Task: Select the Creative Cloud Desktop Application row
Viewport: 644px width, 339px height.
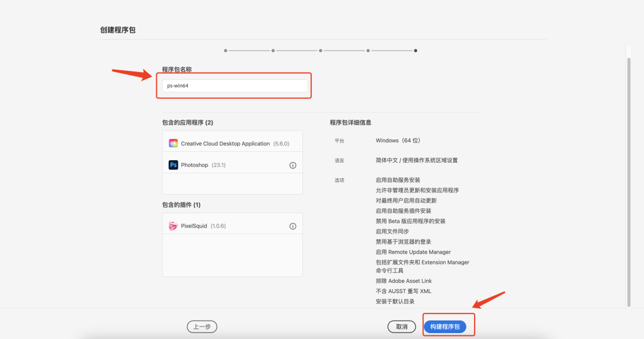Action: (x=233, y=142)
